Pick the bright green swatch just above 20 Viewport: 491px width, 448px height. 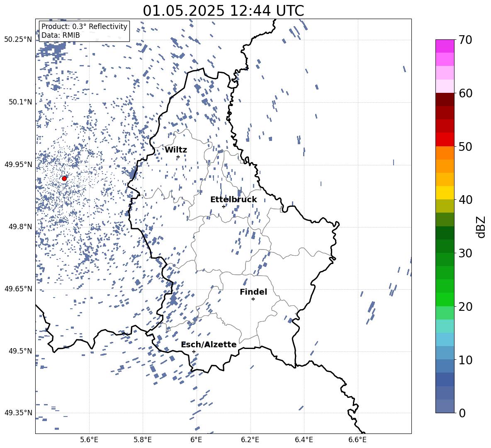pos(445,299)
